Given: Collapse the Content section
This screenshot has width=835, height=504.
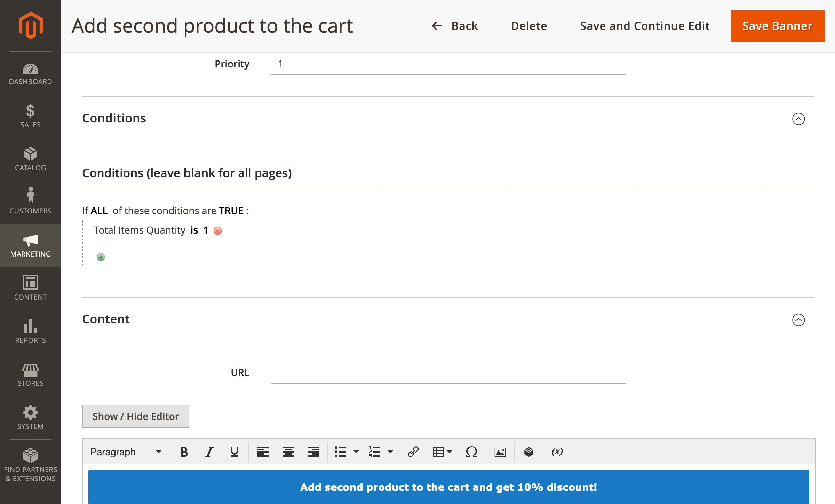Looking at the screenshot, I should click(798, 320).
